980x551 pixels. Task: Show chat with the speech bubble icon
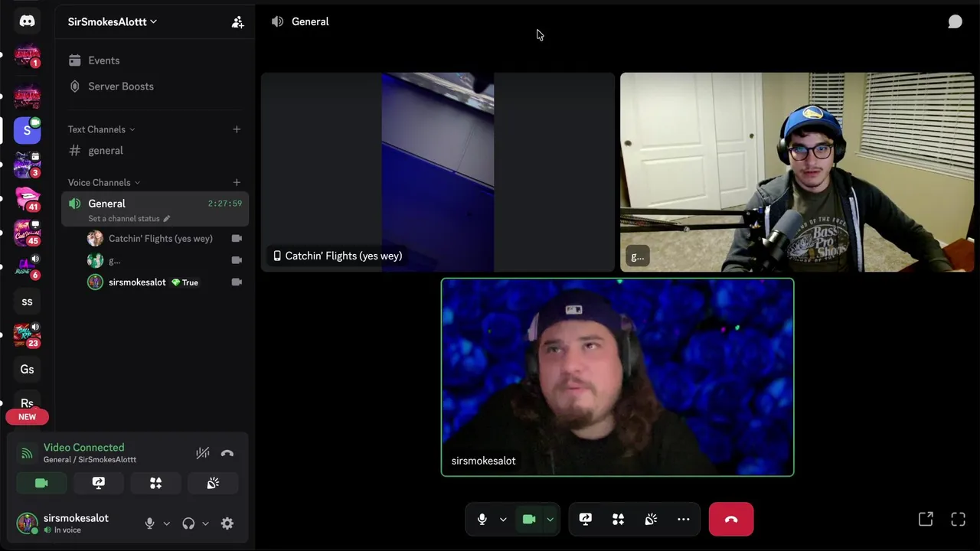(955, 21)
